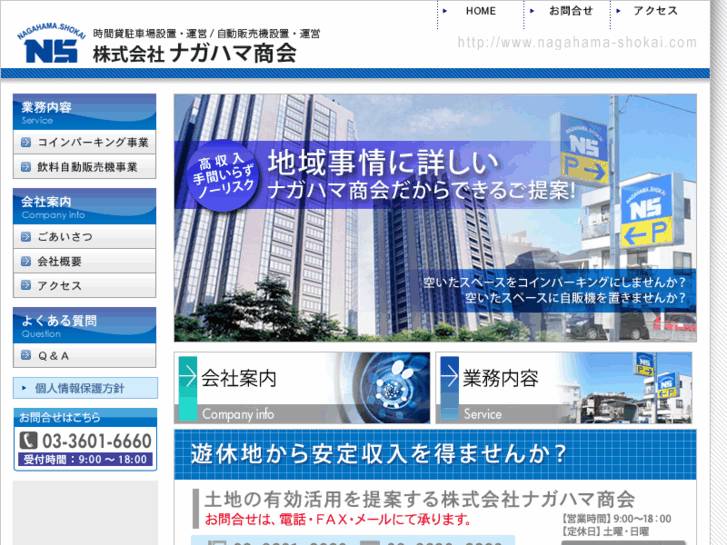Click the arrow icon next to 飲料自動販売機事業
Screen dimensions: 727x545
[x=26, y=167]
